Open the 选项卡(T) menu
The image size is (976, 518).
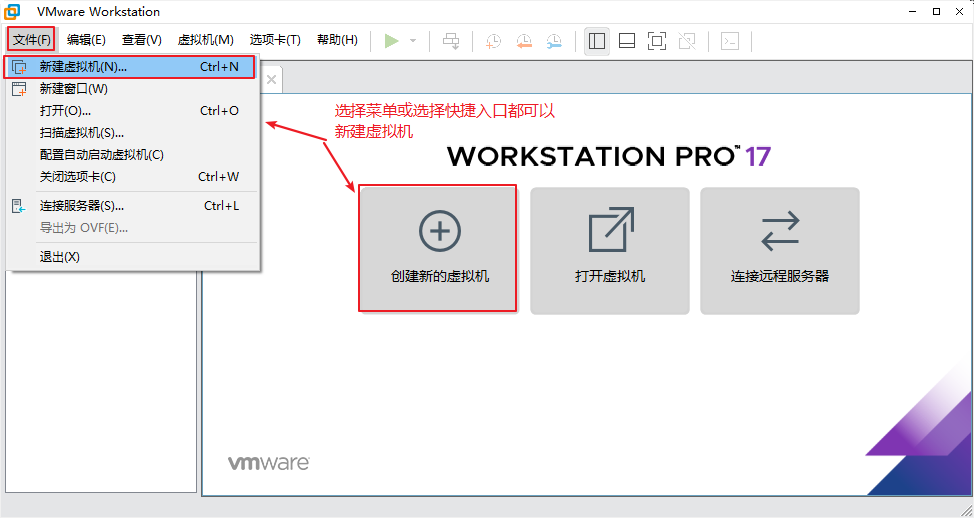coord(275,40)
